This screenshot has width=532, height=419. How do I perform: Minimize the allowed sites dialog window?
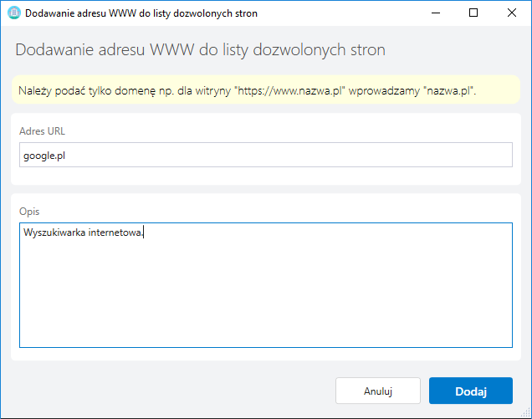pyautogui.click(x=436, y=13)
